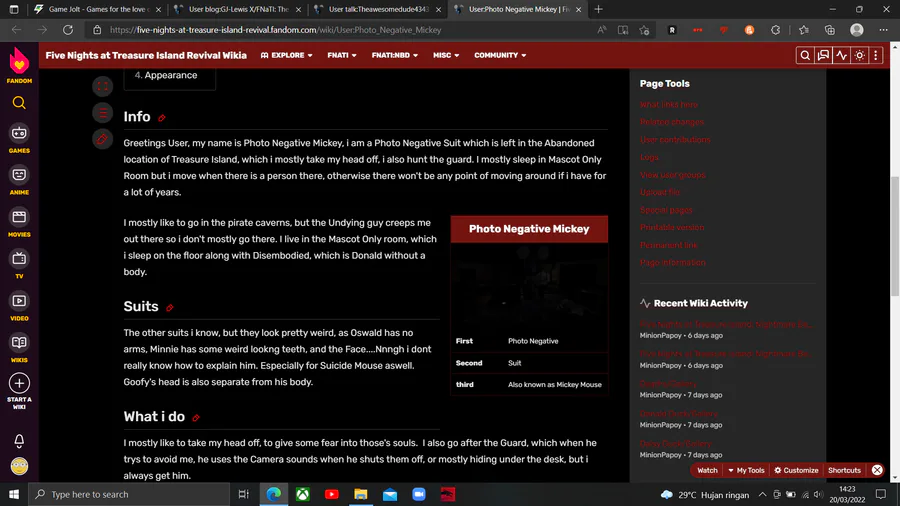Open the Video section in Fandom sidebar
Viewport: 900px width, 506px height.
[x=19, y=306]
